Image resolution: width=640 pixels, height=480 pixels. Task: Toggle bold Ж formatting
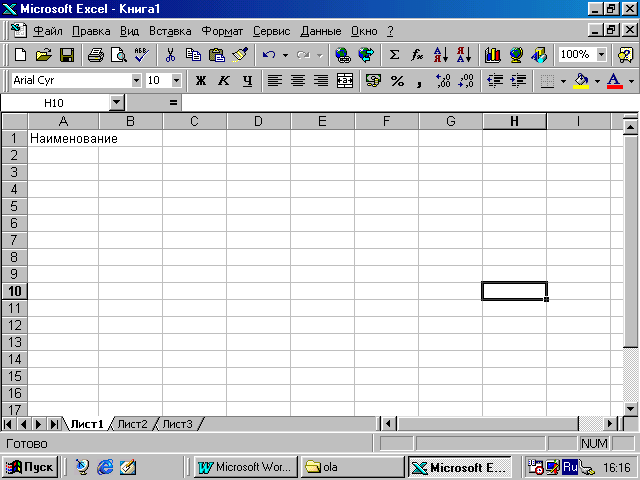tap(200, 80)
